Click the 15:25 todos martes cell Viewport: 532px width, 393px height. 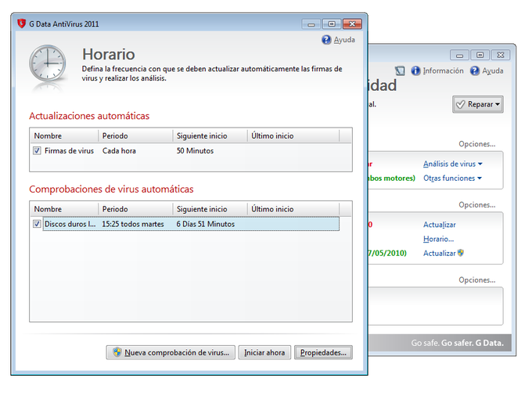coord(133,224)
